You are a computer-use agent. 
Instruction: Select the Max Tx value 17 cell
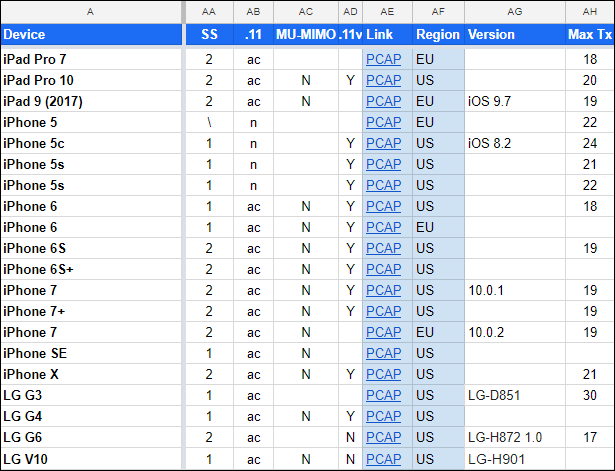(x=590, y=437)
